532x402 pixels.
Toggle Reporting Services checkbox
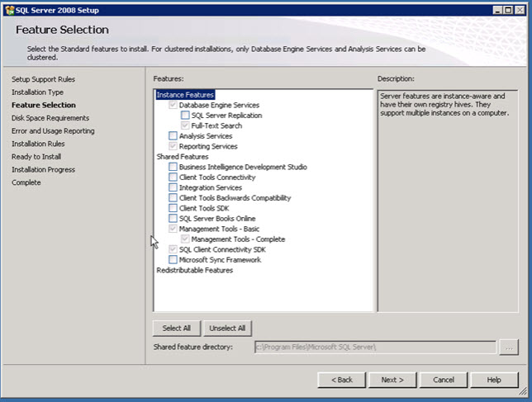click(173, 146)
